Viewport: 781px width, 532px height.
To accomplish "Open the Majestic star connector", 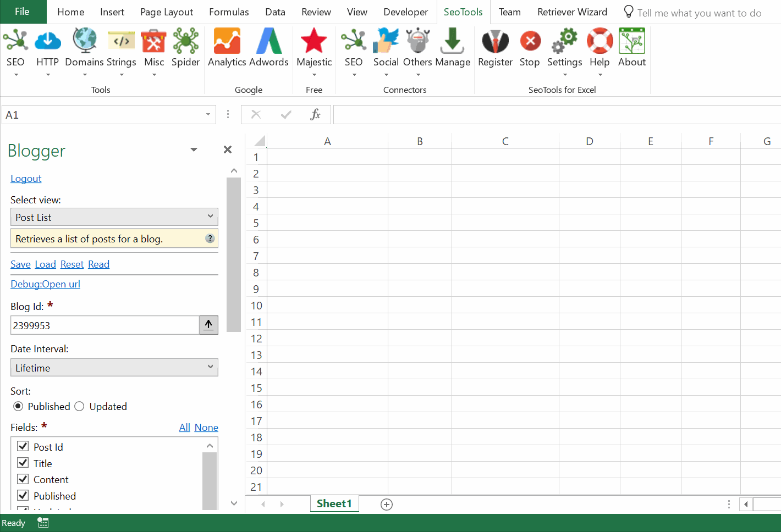I will tap(314, 41).
